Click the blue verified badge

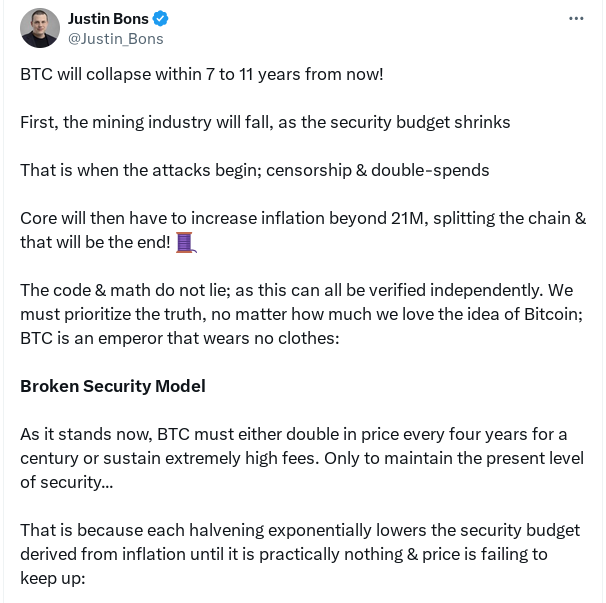(160, 19)
